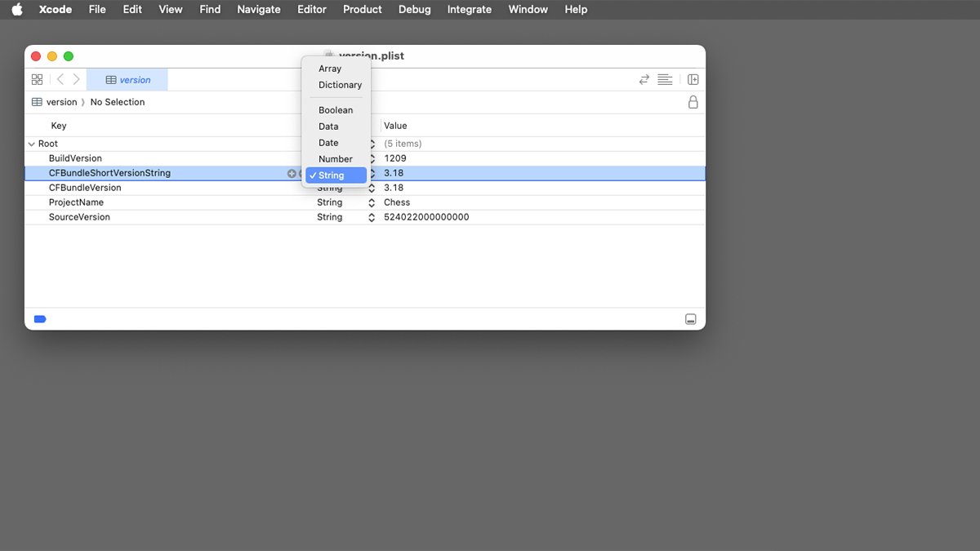This screenshot has height=551, width=980.
Task: Open the editor options lines icon
Action: [x=665, y=79]
